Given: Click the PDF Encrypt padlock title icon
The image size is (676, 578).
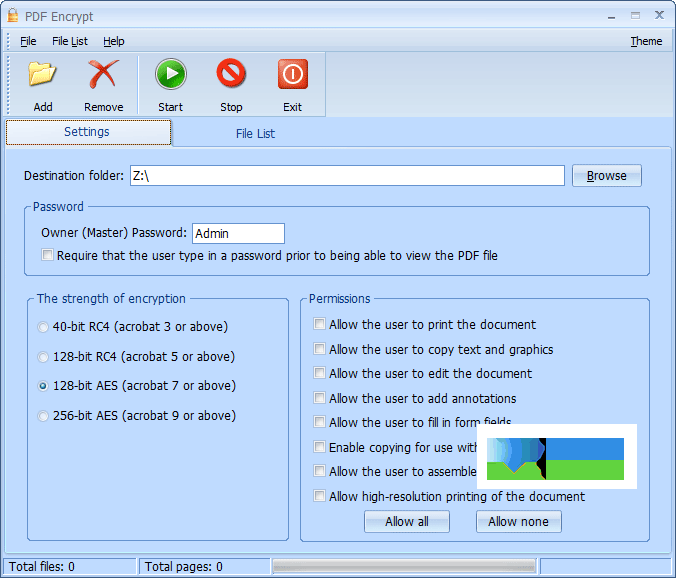Looking at the screenshot, I should point(13,16).
